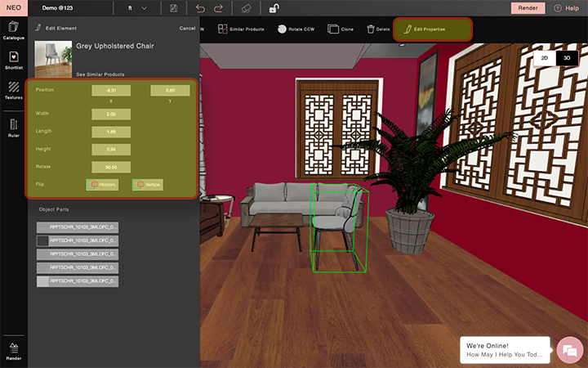Flip the chair vertically
The width and height of the screenshot is (588, 368).
coord(147,184)
